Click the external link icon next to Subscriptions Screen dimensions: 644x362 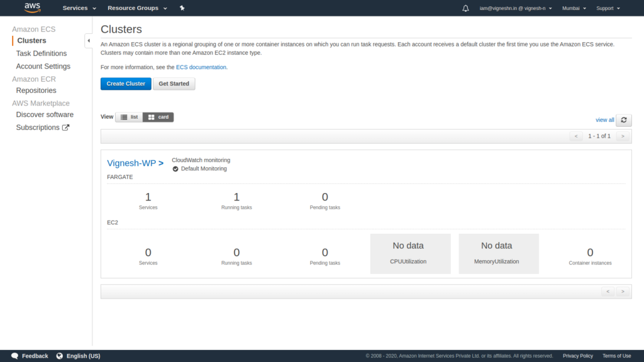tap(65, 128)
